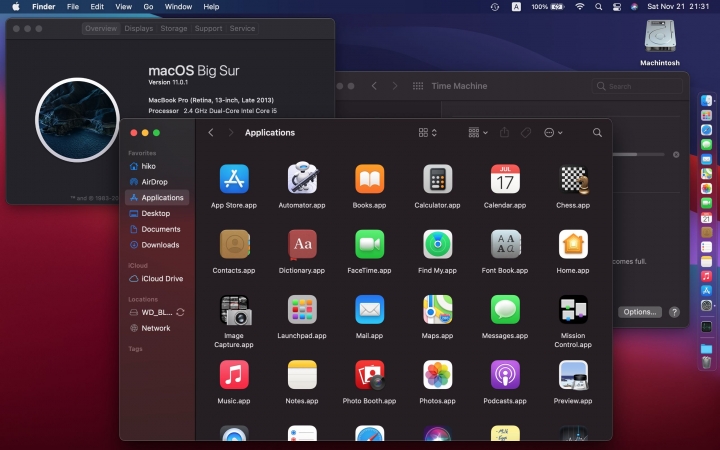Click the Edit Tags toolbar icon
This screenshot has width=720, height=450.
(x=526, y=133)
